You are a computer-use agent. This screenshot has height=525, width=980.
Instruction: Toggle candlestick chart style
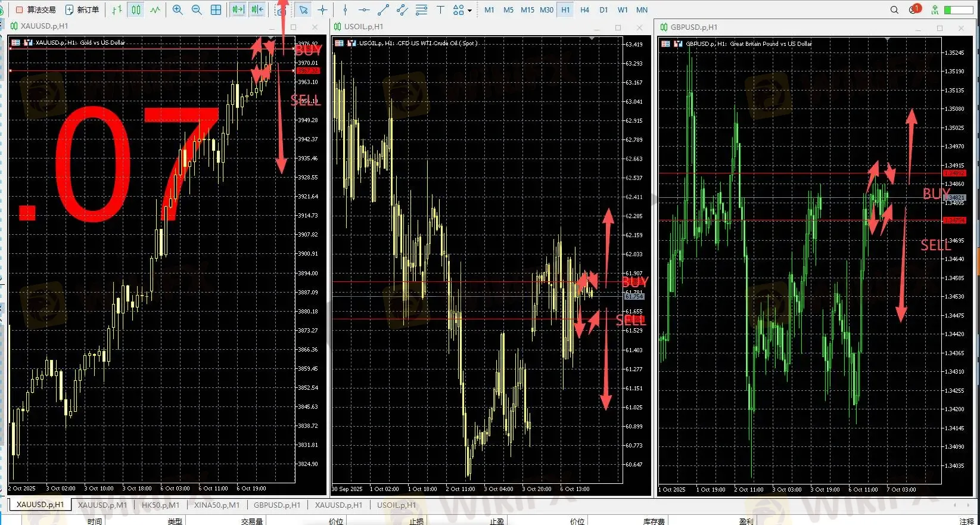[136, 10]
